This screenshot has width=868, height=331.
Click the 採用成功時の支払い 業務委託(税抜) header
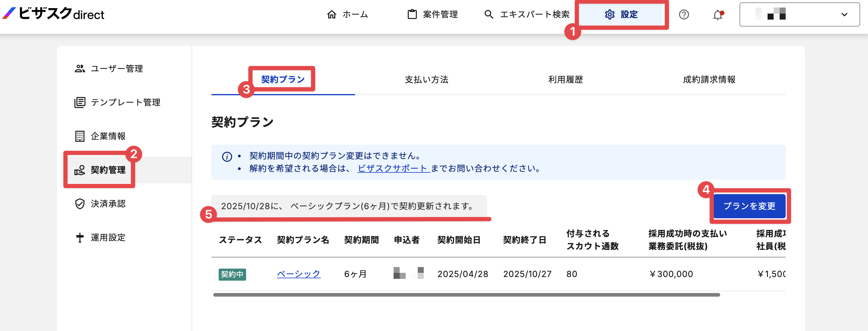(688, 240)
